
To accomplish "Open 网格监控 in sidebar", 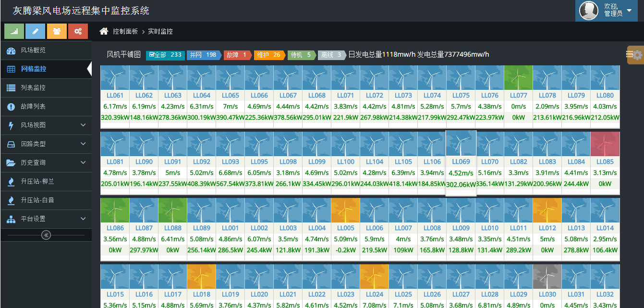I will pos(46,69).
